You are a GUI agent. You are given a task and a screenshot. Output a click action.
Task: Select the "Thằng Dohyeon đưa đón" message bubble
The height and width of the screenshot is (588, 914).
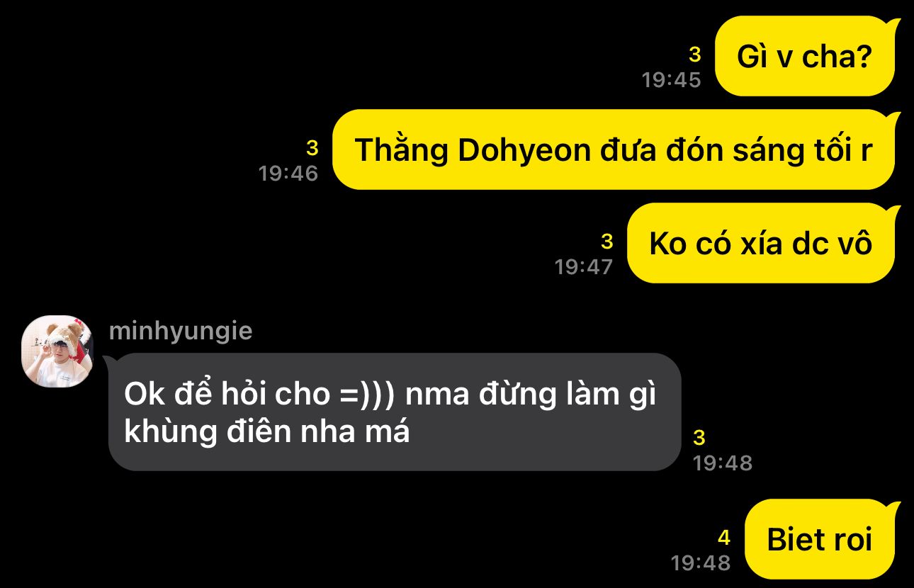tap(614, 149)
